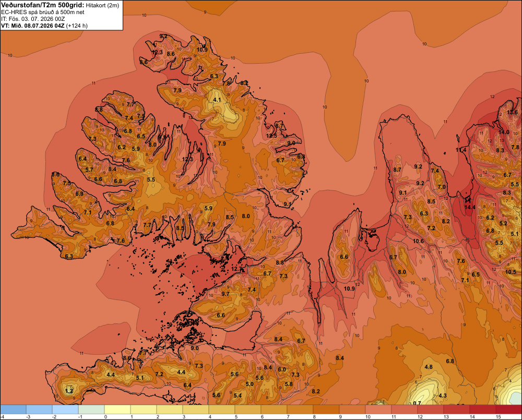
Task: Choose the pale yellow legend swatch between 0 and 1
Action: 117,410
